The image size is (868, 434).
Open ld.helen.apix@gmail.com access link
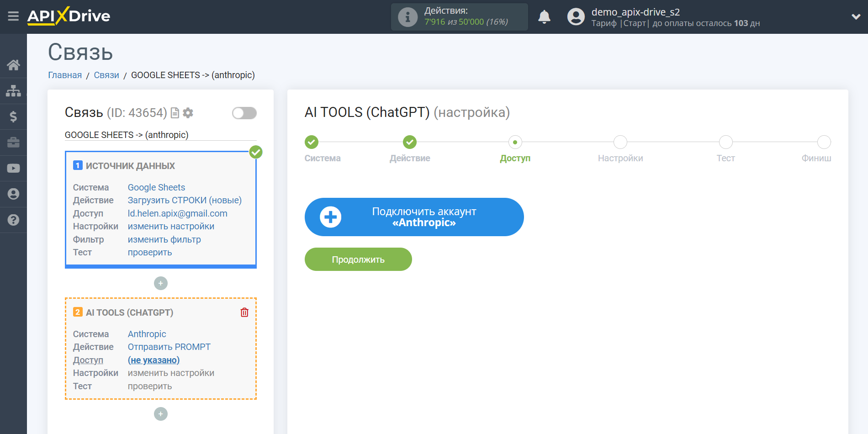tap(177, 213)
